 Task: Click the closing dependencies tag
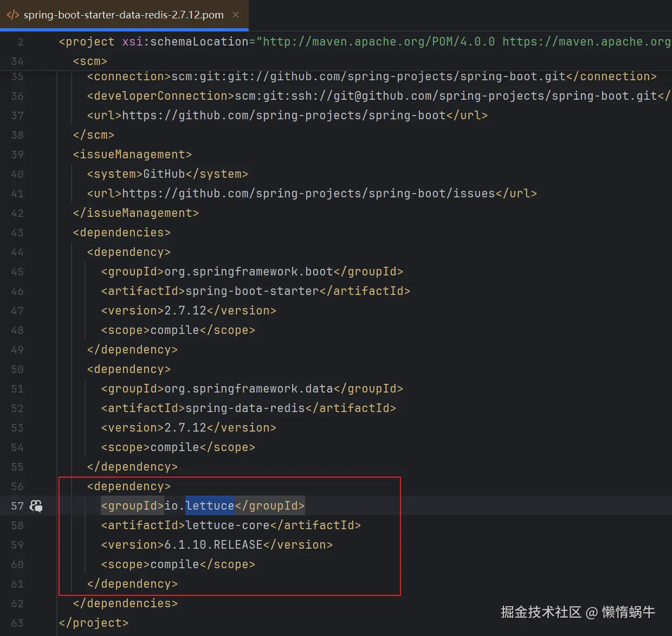click(x=125, y=603)
